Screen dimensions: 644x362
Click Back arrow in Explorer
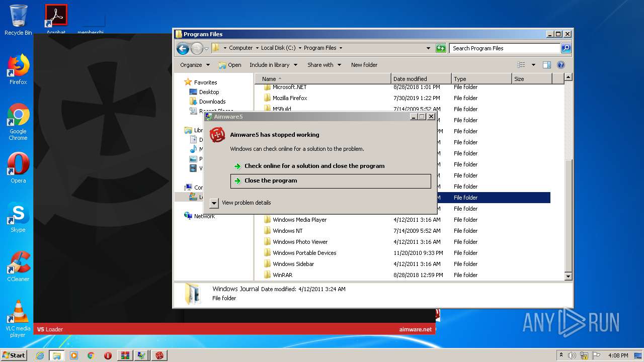pos(183,48)
